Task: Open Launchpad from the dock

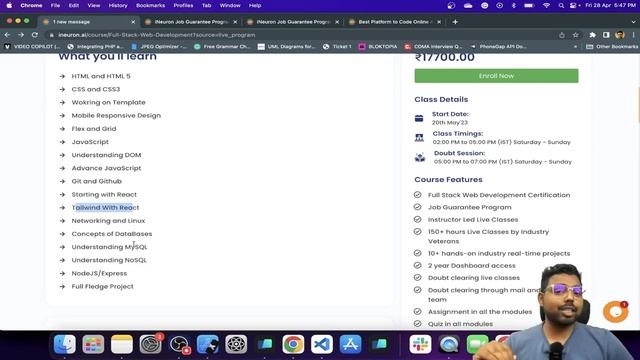Action: (x=93, y=344)
